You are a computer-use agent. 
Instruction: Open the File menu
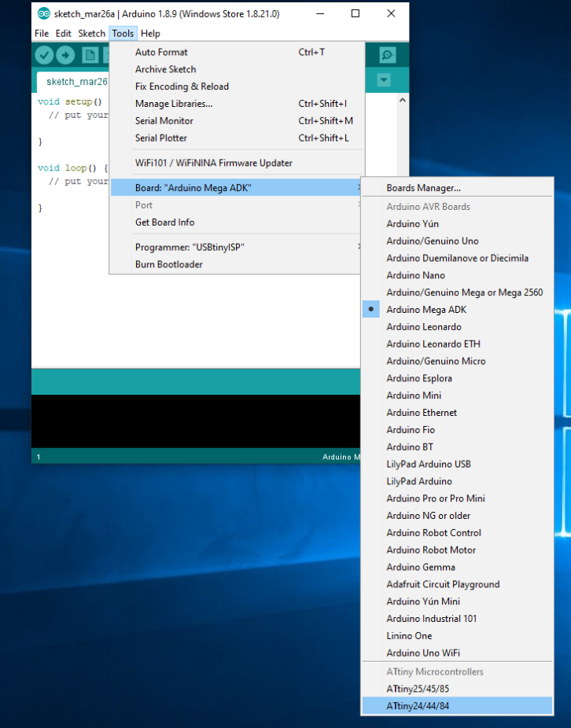pos(42,34)
